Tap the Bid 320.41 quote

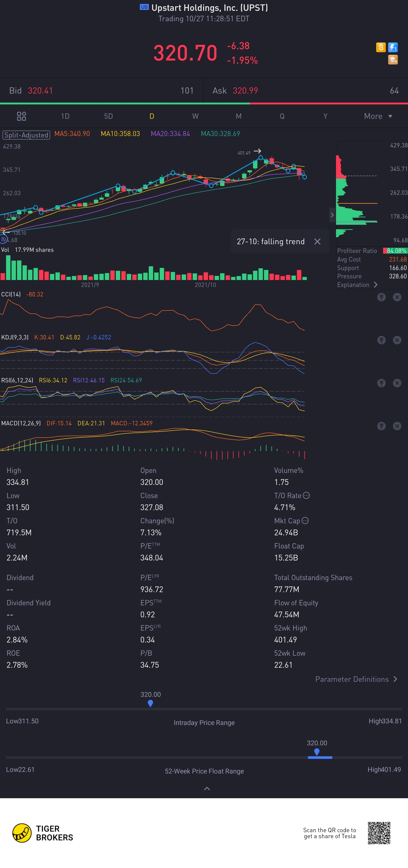click(x=101, y=91)
